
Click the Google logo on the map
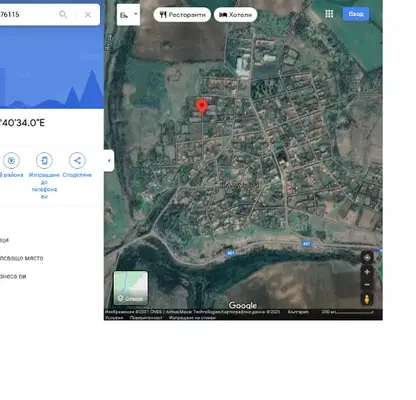point(243,305)
